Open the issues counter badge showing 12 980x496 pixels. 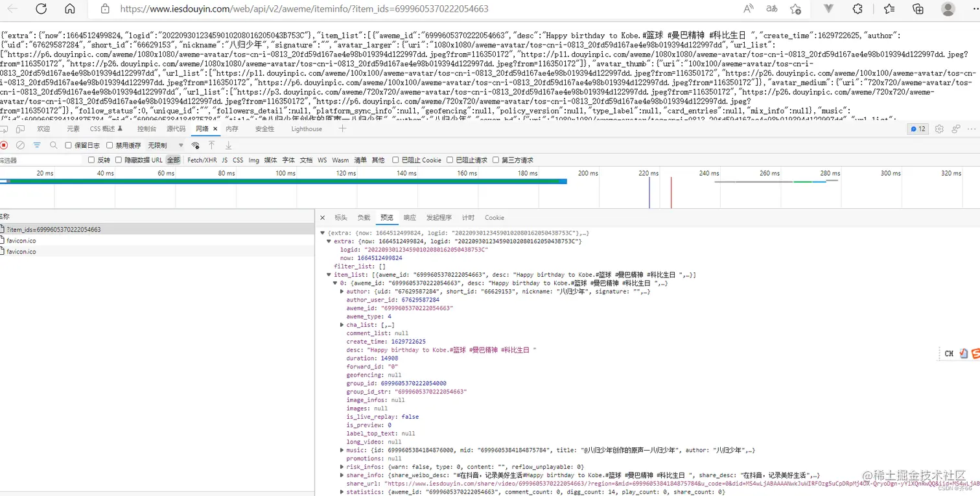tap(918, 129)
